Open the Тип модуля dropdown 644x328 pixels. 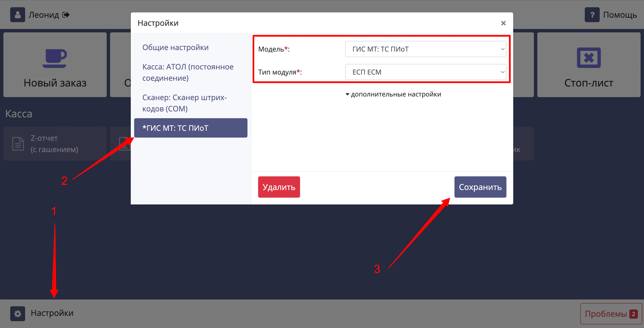(x=425, y=72)
